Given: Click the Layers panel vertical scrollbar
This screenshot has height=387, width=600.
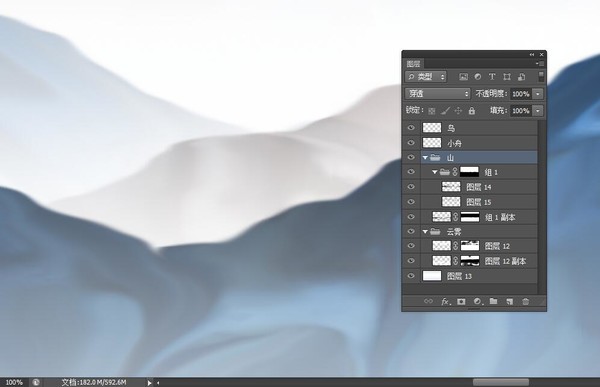Looking at the screenshot, I should coord(541,207).
